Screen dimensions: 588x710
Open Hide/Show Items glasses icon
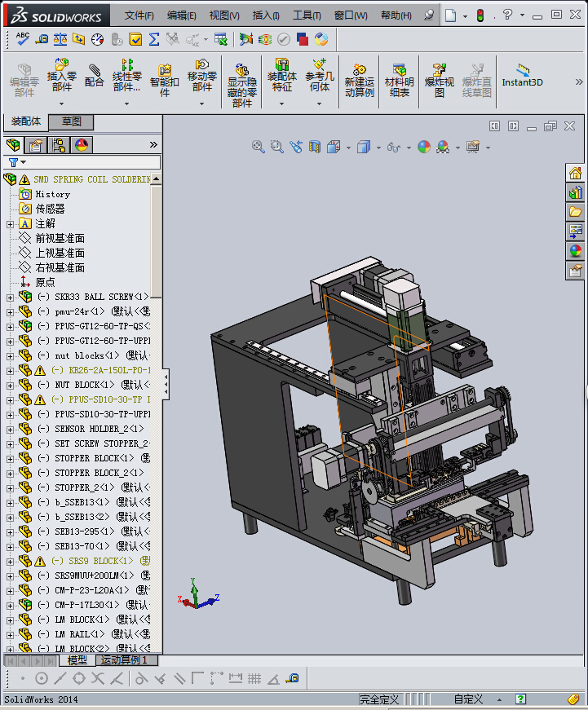(x=394, y=148)
